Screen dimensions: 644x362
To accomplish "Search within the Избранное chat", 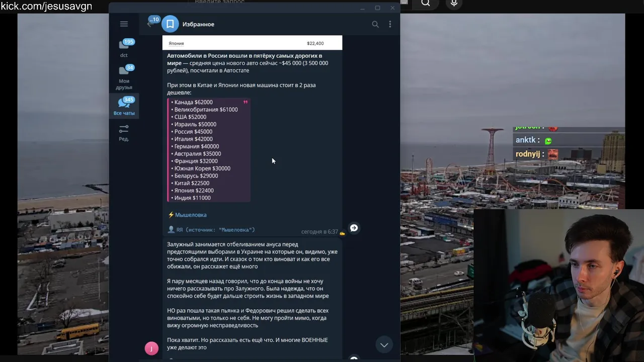I will 375,24.
